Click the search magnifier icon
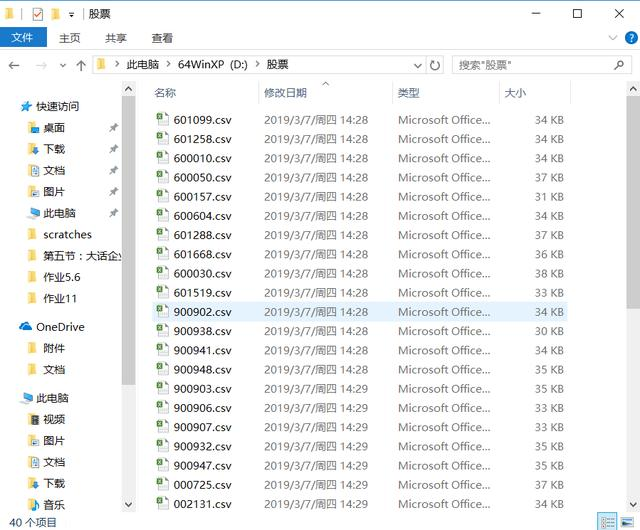Viewport: 640px width, 530px height. pos(619,65)
